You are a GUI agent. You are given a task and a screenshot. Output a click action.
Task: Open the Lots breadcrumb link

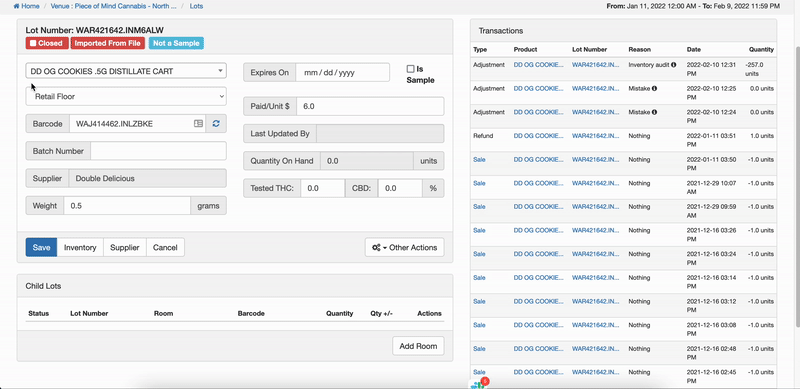pos(196,7)
